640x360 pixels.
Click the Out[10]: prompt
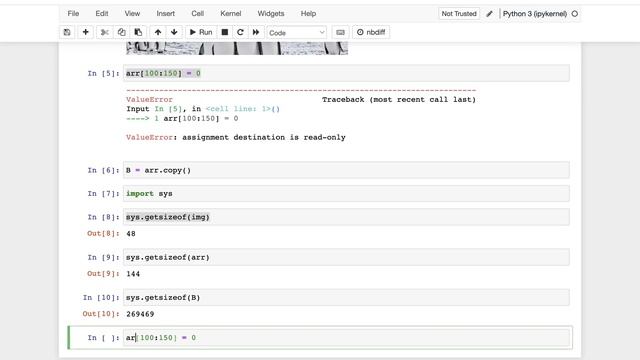tap(101, 314)
